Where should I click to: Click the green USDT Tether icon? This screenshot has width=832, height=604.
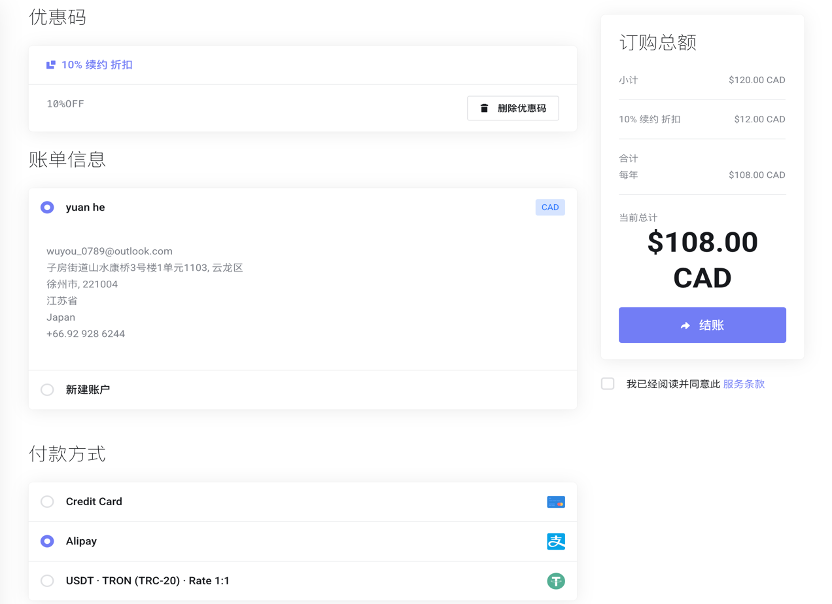click(556, 581)
